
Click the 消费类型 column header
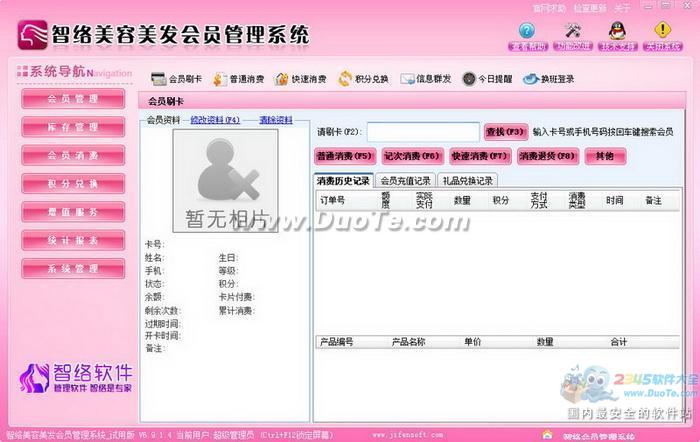(577, 200)
